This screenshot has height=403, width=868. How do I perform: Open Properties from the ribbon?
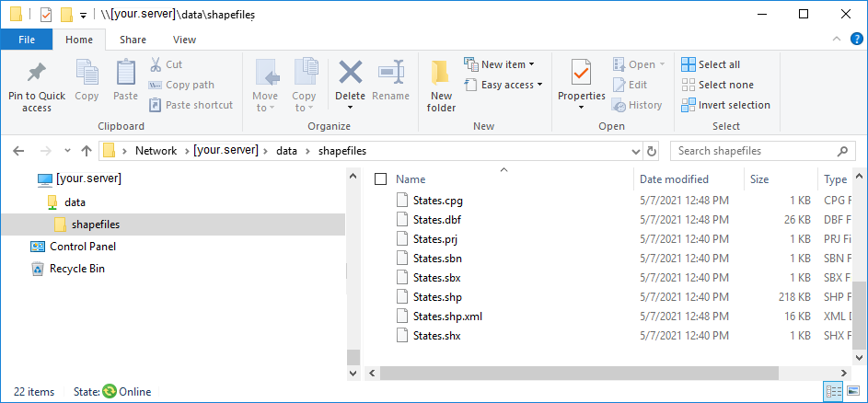point(581,73)
